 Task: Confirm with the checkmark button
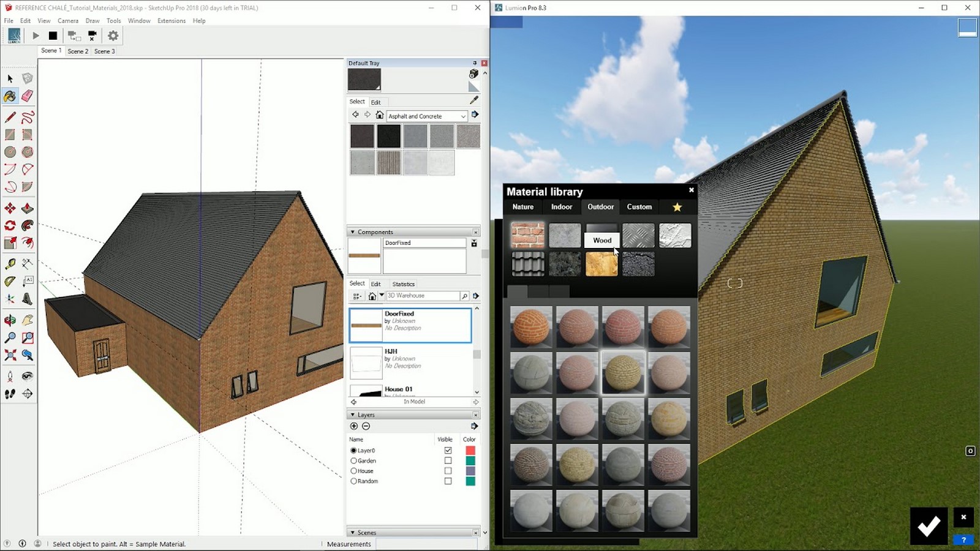pyautogui.click(x=929, y=525)
